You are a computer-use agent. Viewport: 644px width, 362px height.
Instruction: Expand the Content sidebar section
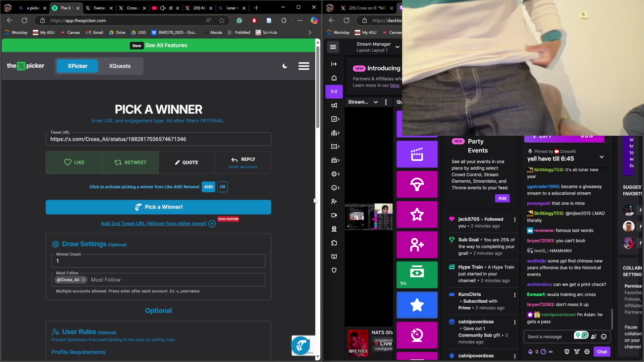pos(335,146)
